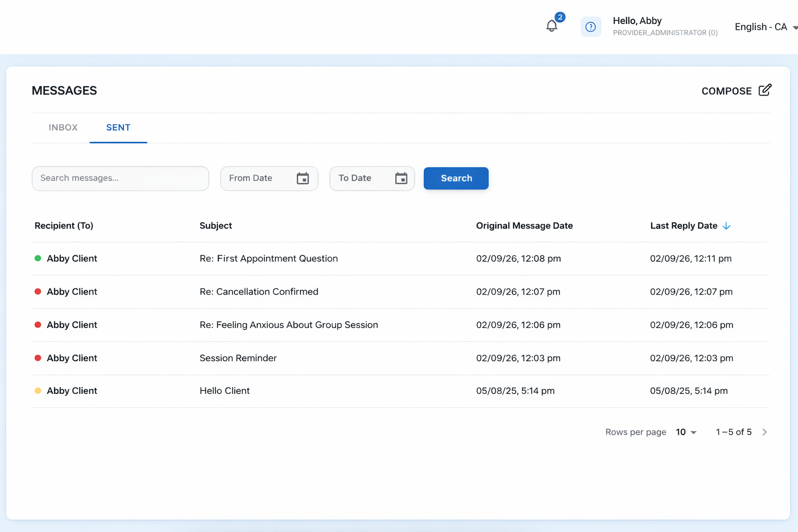Sort by Original Message Date header
The image size is (798, 532).
coord(524,225)
